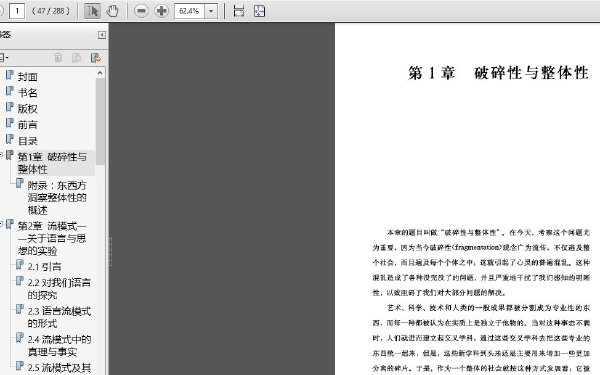Open bookmark 第2章 流模式
This screenshot has height=375, width=600.
52,238
